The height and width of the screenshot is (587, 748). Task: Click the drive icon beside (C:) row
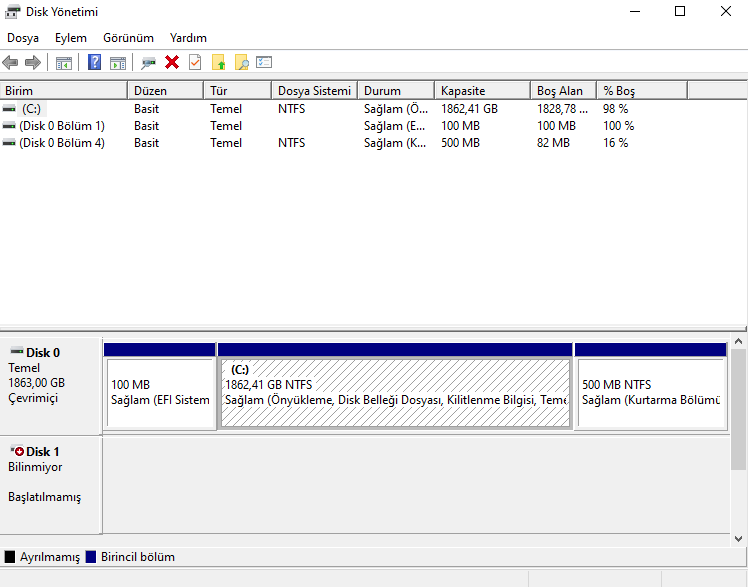[9, 109]
